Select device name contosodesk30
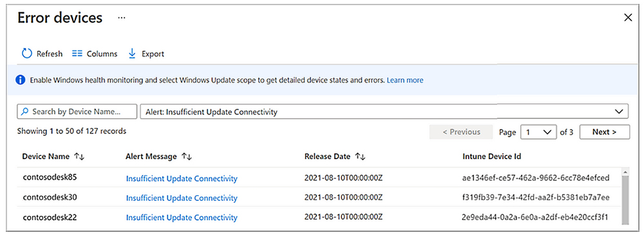This screenshot has width=644, height=237. click(x=50, y=197)
